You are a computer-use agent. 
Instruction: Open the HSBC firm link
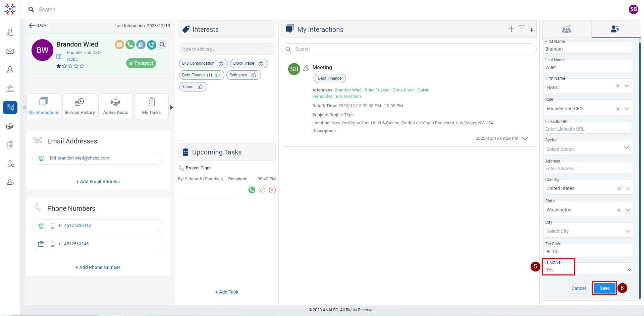(73, 59)
